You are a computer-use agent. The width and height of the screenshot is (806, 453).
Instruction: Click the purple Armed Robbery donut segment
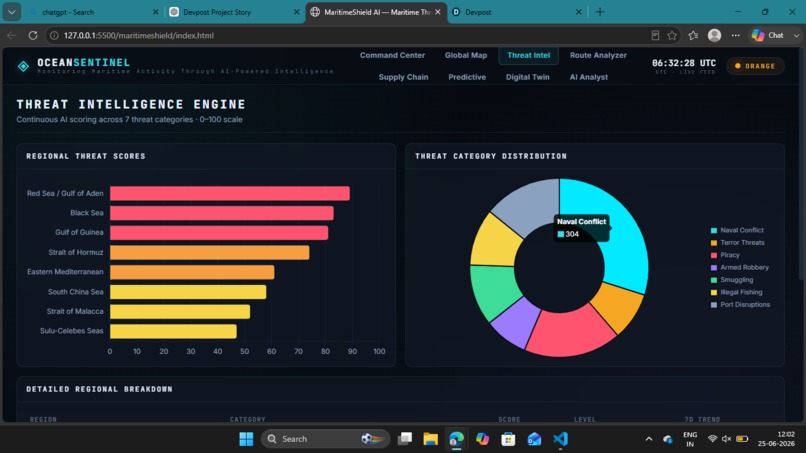pyautogui.click(x=516, y=323)
